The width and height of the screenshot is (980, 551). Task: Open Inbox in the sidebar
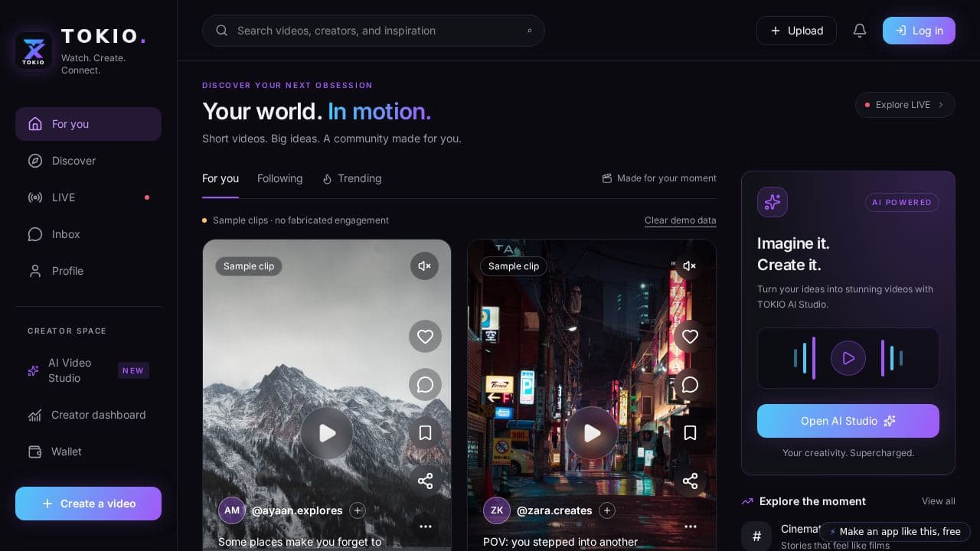[88, 234]
